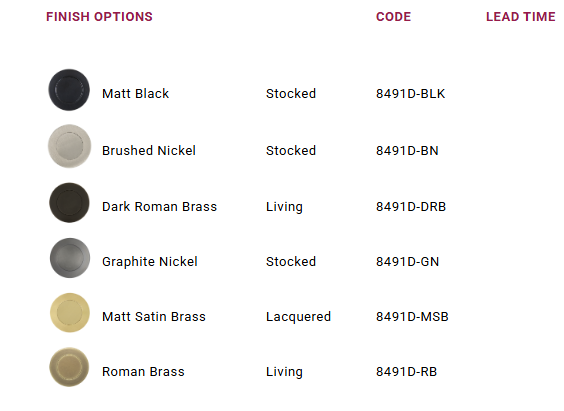Click the Brushed Nickel finish label
The image size is (564, 411).
click(x=149, y=150)
